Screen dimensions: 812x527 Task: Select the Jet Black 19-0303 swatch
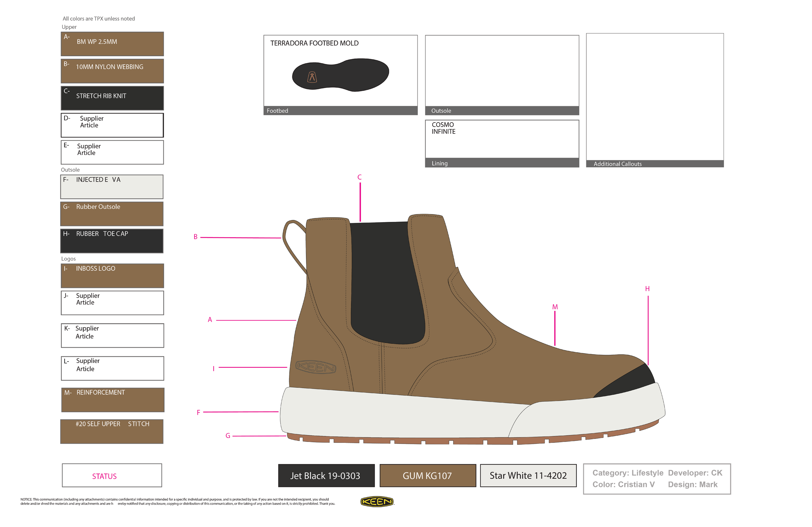click(326, 475)
